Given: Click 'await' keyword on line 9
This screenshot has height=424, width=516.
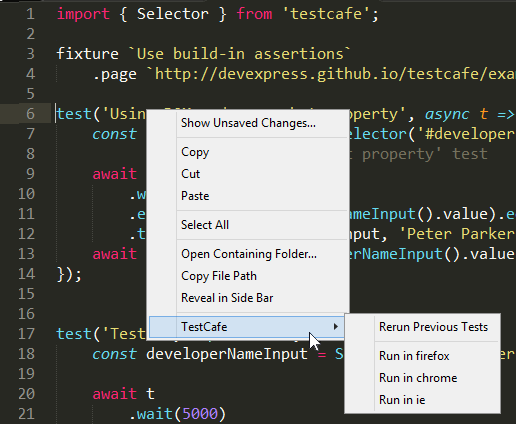Looking at the screenshot, I should pyautogui.click(x=115, y=174).
